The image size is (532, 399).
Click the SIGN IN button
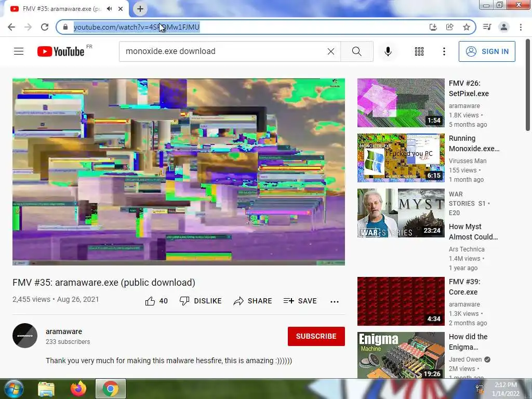coord(487,51)
